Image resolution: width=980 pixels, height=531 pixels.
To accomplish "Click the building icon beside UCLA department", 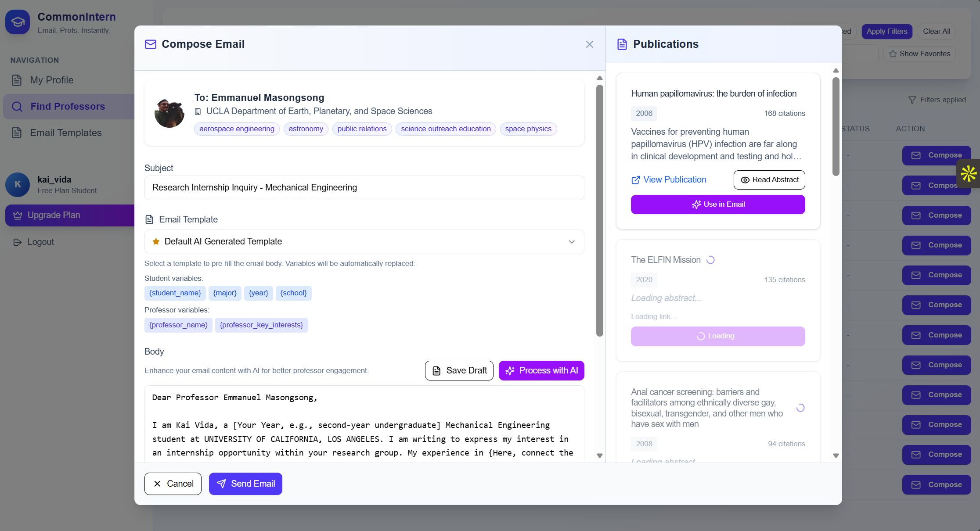I will [x=198, y=111].
